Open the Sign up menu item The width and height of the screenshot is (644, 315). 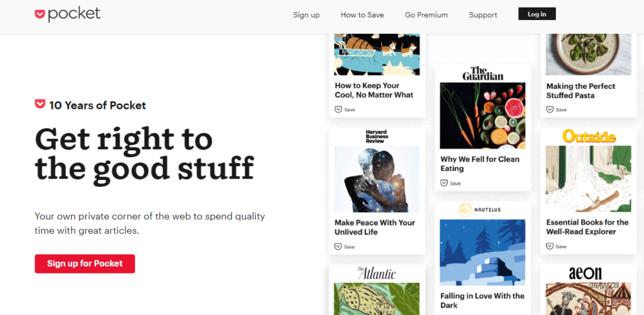click(x=306, y=15)
